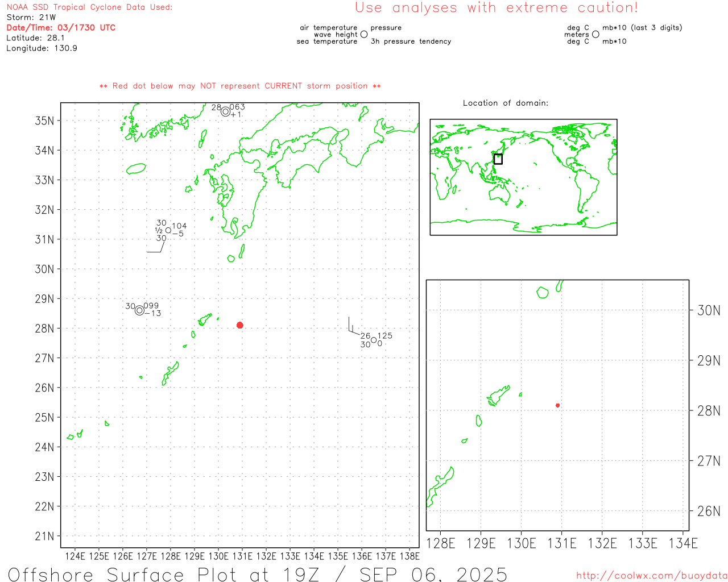This screenshot has width=728, height=582.
Task: Click the 'sea temperature' legend label
Action: (327, 41)
